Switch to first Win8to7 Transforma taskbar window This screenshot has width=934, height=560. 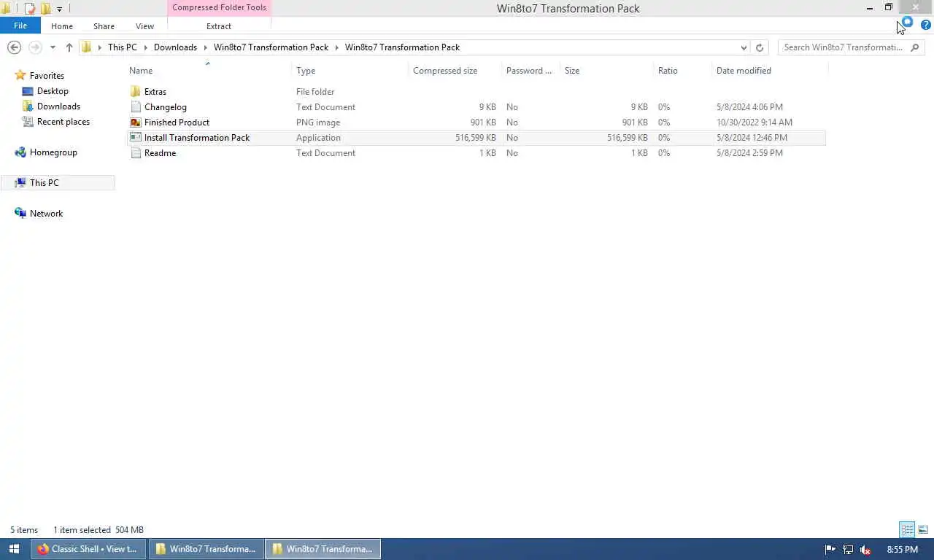pos(207,549)
